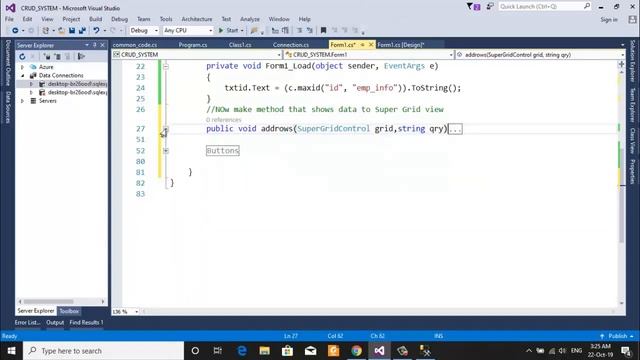The width and height of the screenshot is (640, 360).
Task: Click the New Project toolbar icon
Action: [x=46, y=31]
